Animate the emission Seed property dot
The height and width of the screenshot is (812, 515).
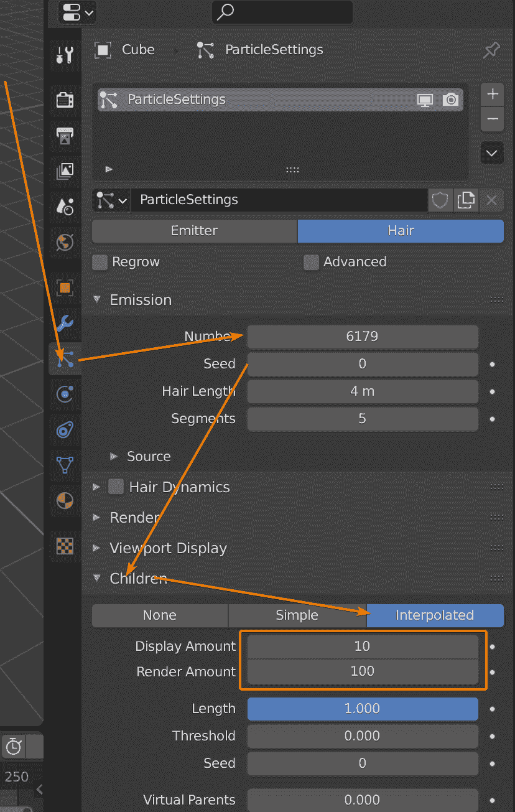point(493,364)
